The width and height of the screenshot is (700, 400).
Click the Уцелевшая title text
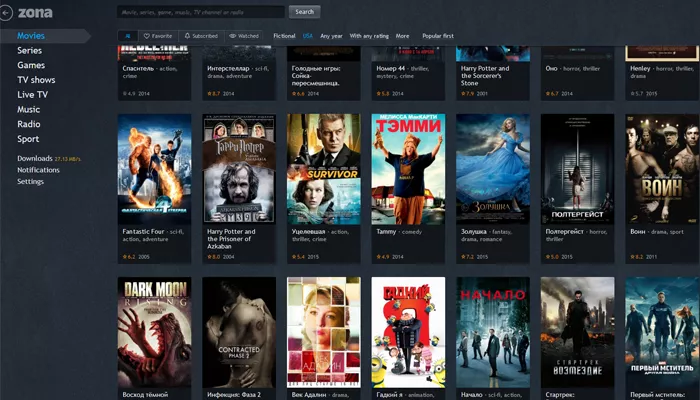tap(308, 232)
